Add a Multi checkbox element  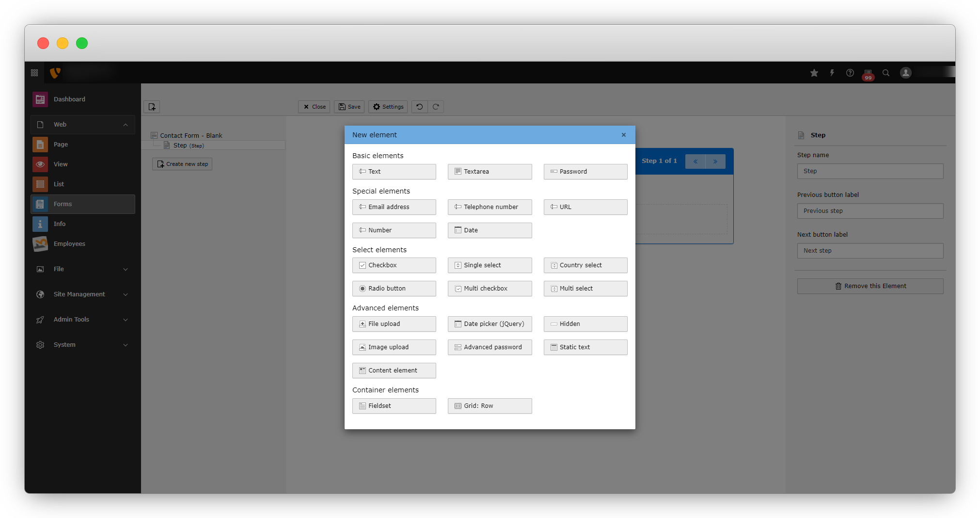pos(490,289)
